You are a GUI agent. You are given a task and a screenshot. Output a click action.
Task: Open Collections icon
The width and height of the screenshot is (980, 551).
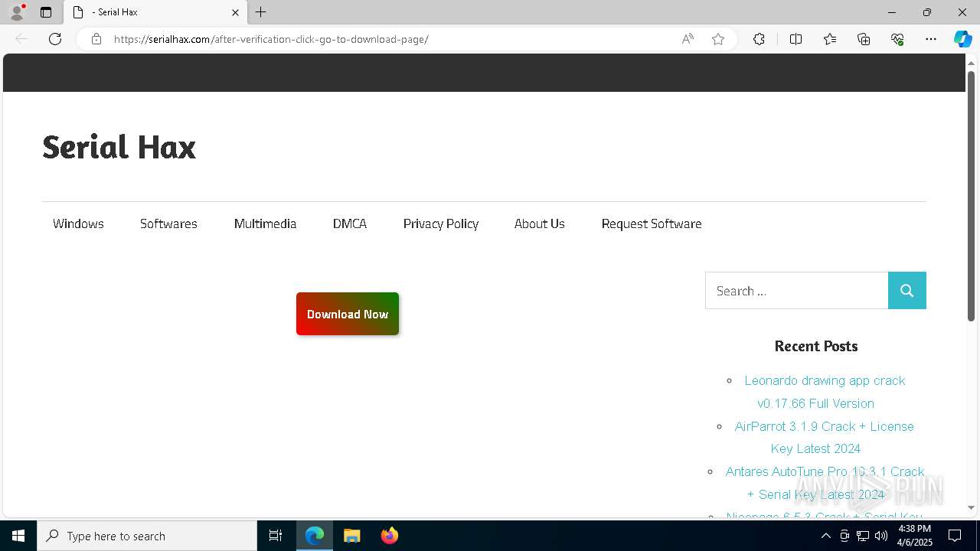[864, 39]
